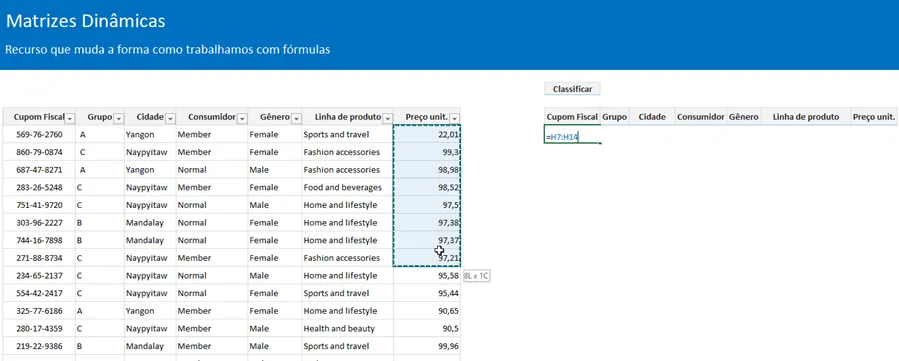
Task: Select cell 303-96-2227
Action: 39,223
